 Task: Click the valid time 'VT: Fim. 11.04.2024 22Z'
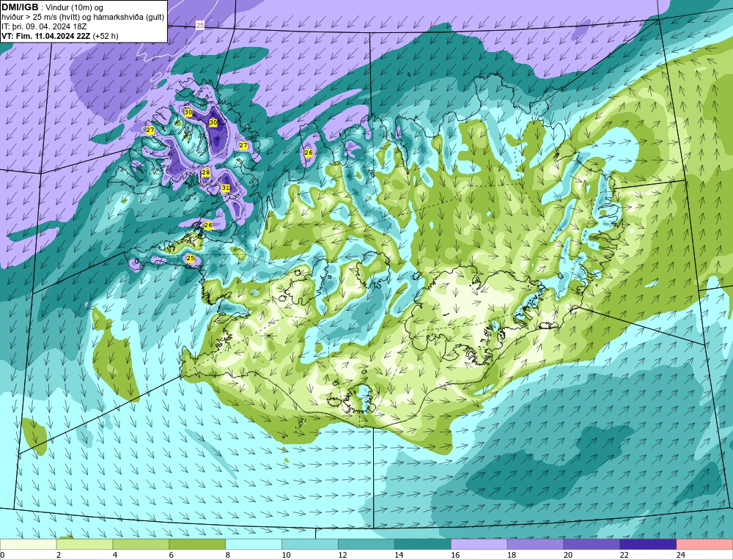[x=45, y=36]
